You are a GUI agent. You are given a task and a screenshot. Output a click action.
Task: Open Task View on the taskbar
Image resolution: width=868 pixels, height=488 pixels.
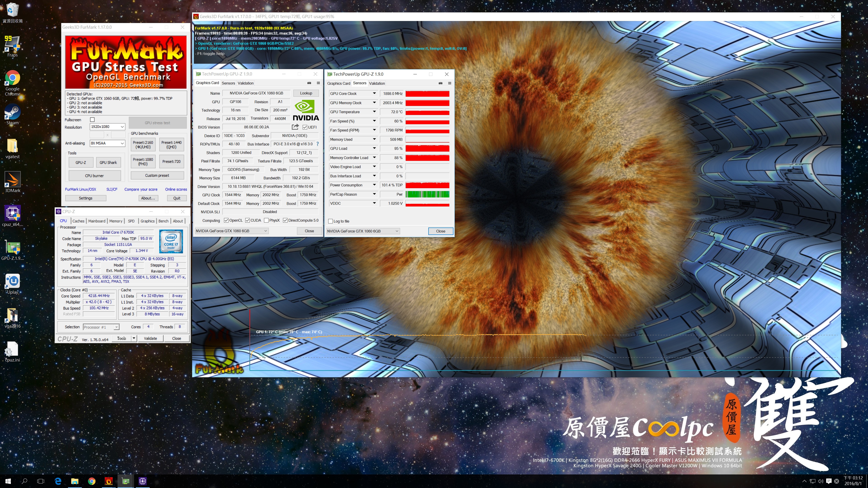41,481
